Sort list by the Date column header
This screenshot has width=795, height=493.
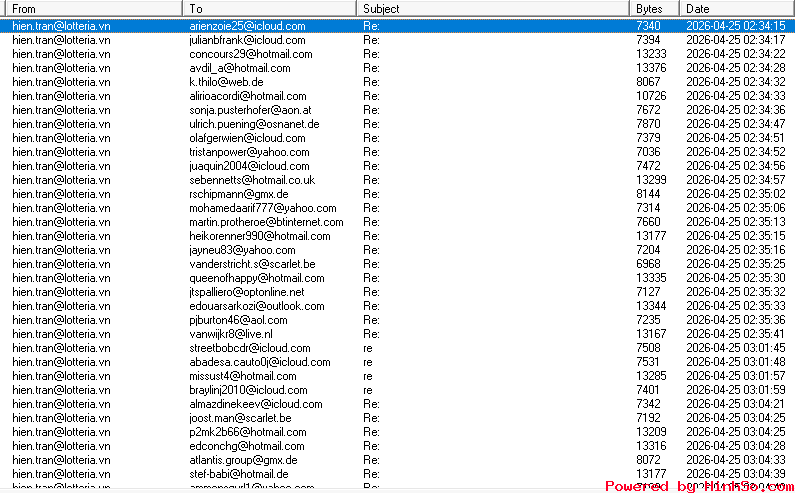click(x=737, y=9)
